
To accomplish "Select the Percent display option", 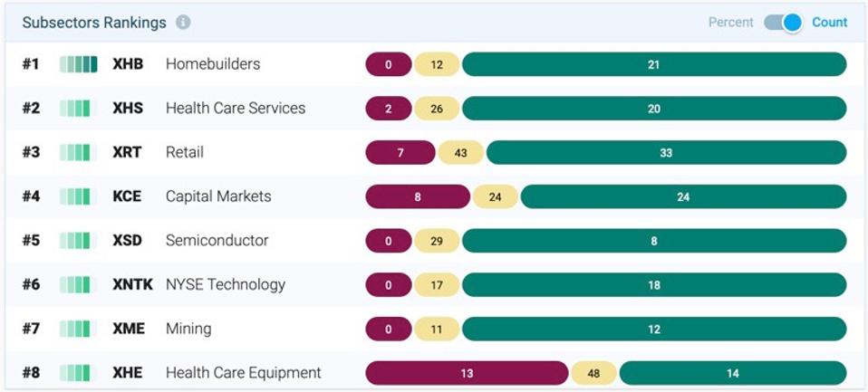I will [x=730, y=23].
